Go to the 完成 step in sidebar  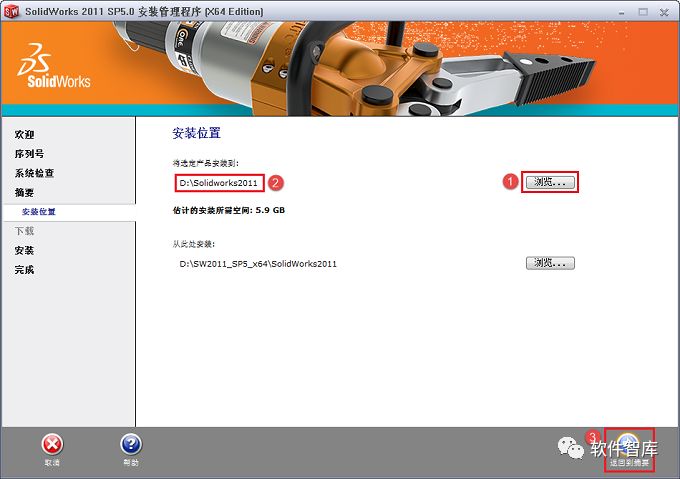coord(24,270)
